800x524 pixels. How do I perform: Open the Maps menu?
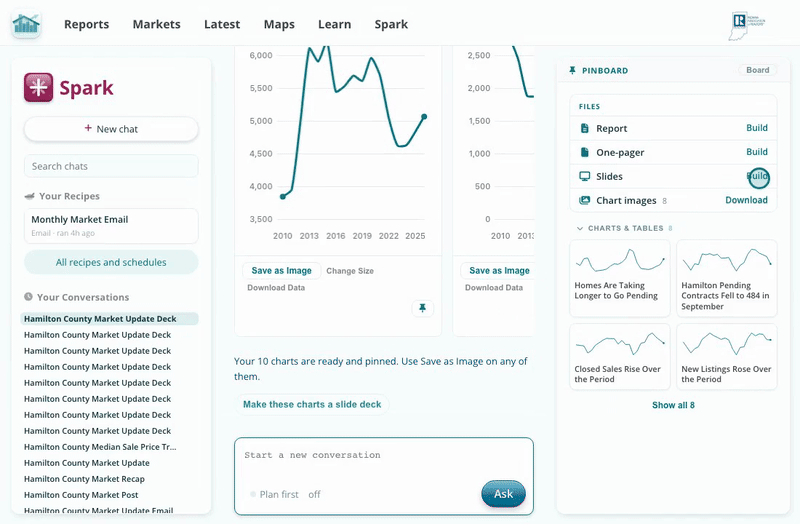[x=279, y=24]
